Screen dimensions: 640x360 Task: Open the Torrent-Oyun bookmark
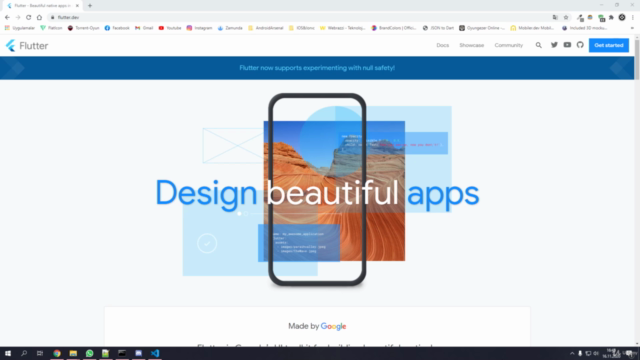point(83,28)
